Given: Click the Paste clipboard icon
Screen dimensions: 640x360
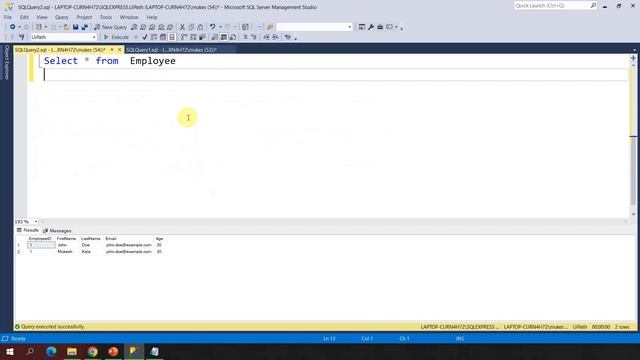Looking at the screenshot, I should [200, 27].
